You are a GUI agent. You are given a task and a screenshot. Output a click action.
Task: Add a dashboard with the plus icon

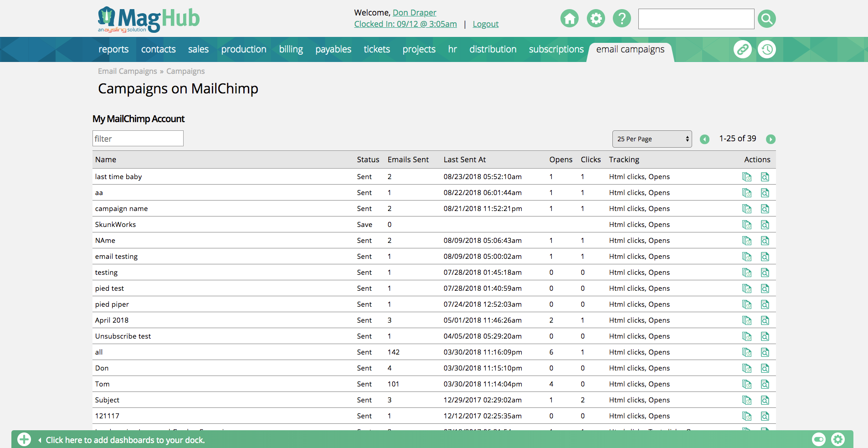(24, 439)
